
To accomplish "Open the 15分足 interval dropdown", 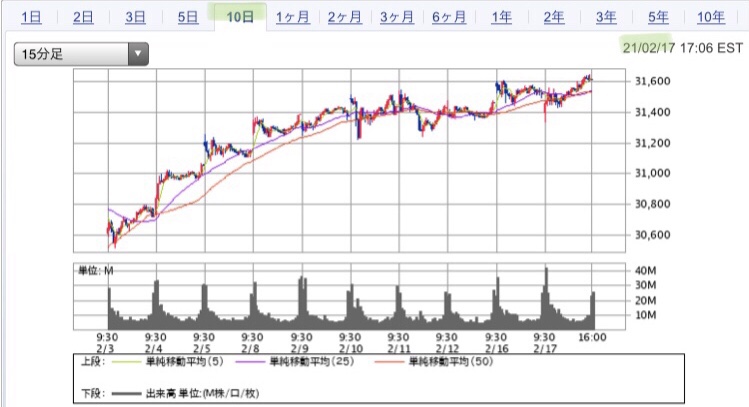I will click(x=81, y=54).
